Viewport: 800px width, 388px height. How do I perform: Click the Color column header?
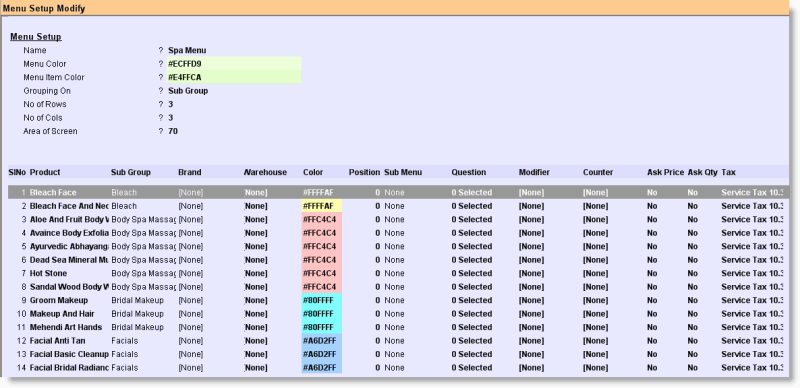(313, 173)
